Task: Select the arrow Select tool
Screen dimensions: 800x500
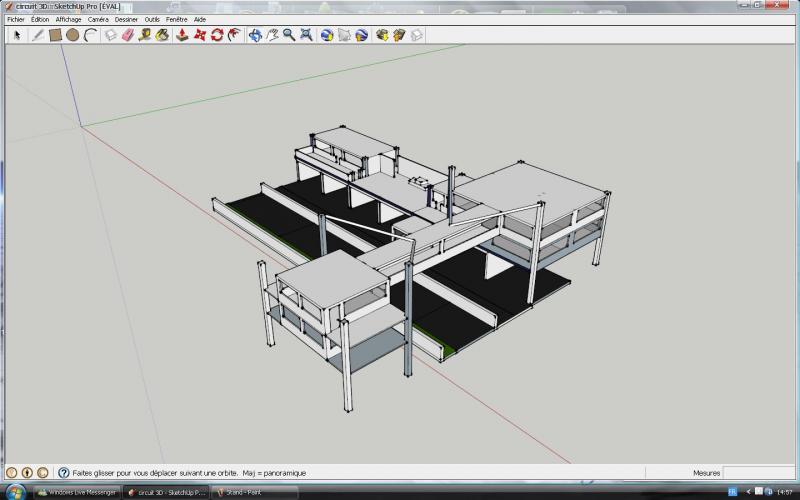Action: click(17, 35)
